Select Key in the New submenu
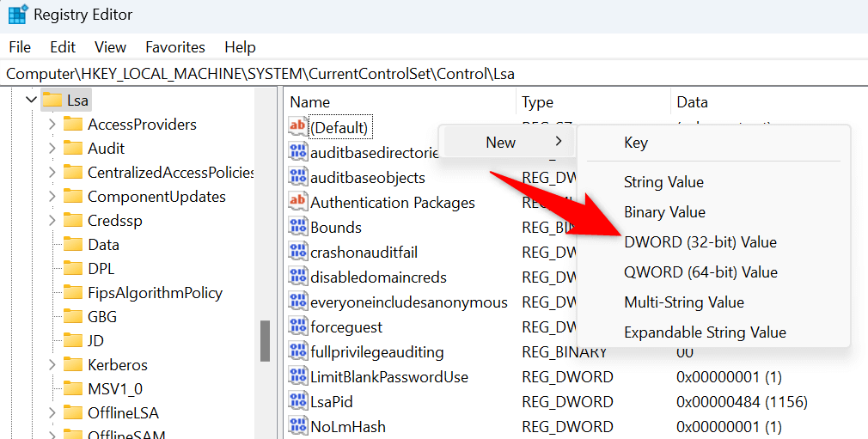 click(x=636, y=143)
